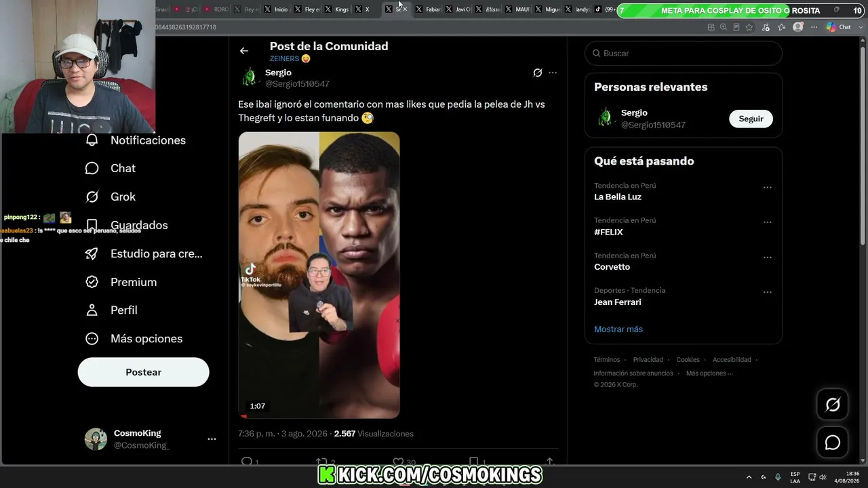Click the Premium verified badge icon

(92, 282)
